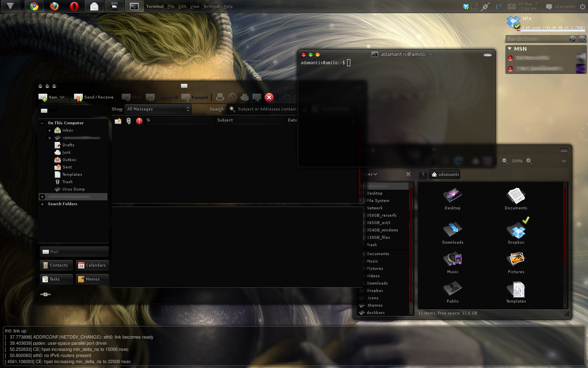Viewport: 588px width, 368px height.
Task: Switch to Tasks in Evolution
Action: click(56, 279)
